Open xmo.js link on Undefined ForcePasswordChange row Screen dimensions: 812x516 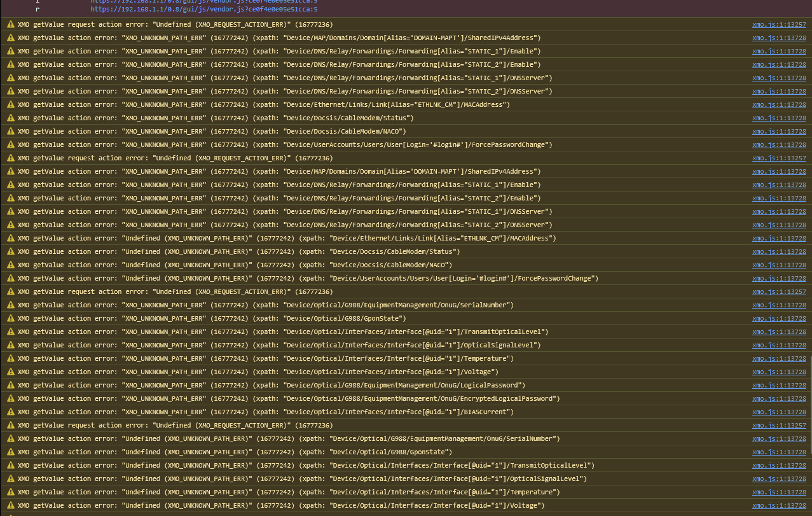pyautogui.click(x=779, y=278)
